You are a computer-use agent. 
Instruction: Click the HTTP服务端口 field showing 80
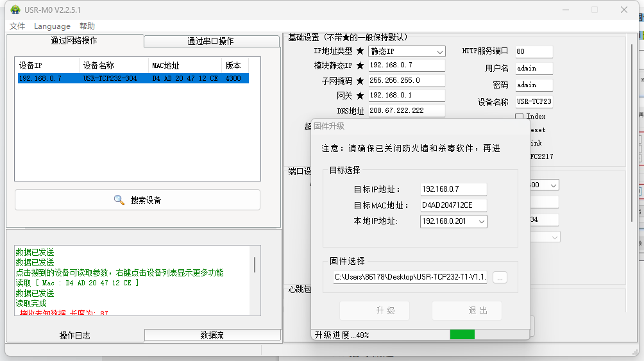[533, 51]
